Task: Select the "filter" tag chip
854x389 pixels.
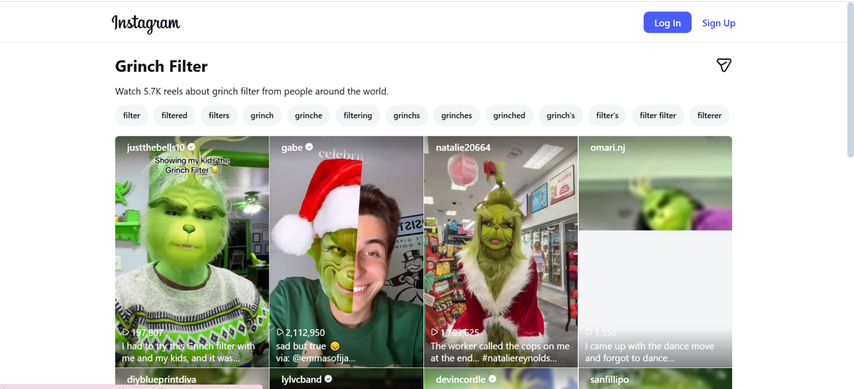Action: (x=131, y=116)
